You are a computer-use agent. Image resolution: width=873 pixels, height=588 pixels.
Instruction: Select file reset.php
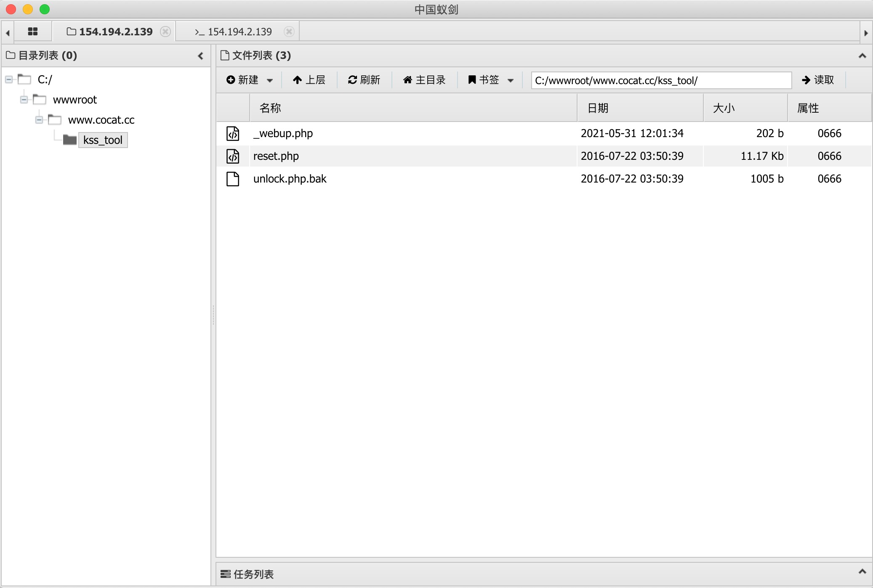coord(276,156)
